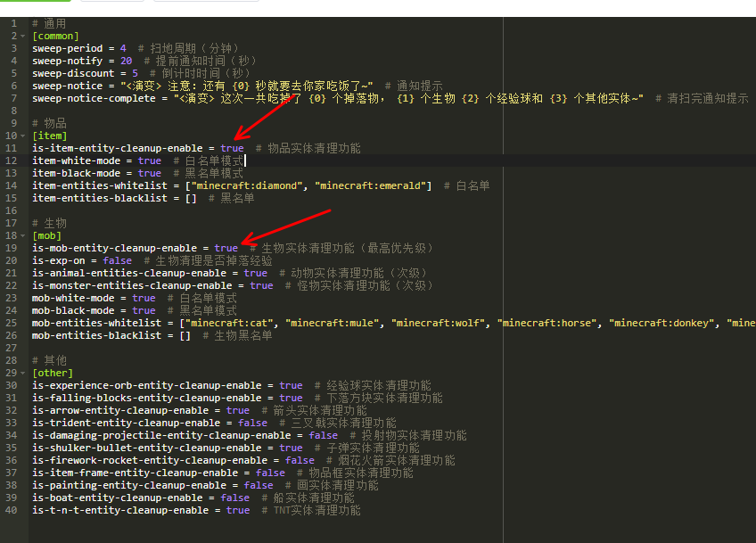Screen dimensions: 756x543
Task: Click the true value of is-mob-entity-cleanup-enable
Action: click(x=226, y=248)
